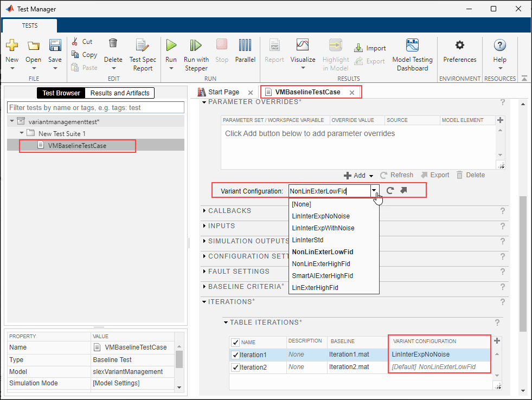
Task: Expand the CALLBACKS section
Action: point(204,211)
